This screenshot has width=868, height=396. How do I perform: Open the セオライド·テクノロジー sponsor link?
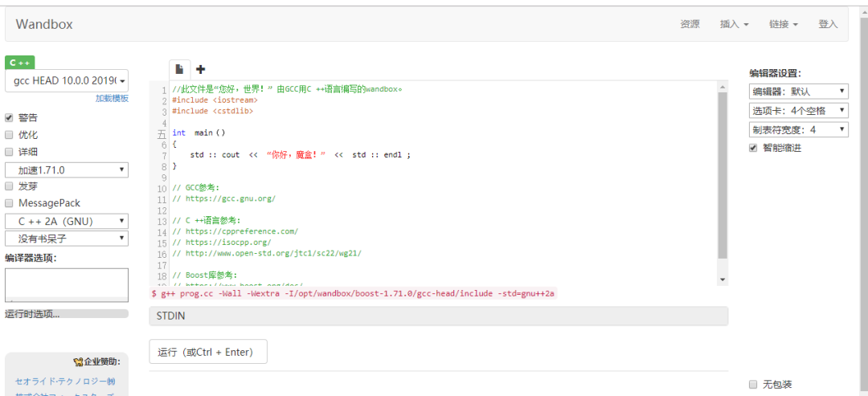[x=65, y=381]
